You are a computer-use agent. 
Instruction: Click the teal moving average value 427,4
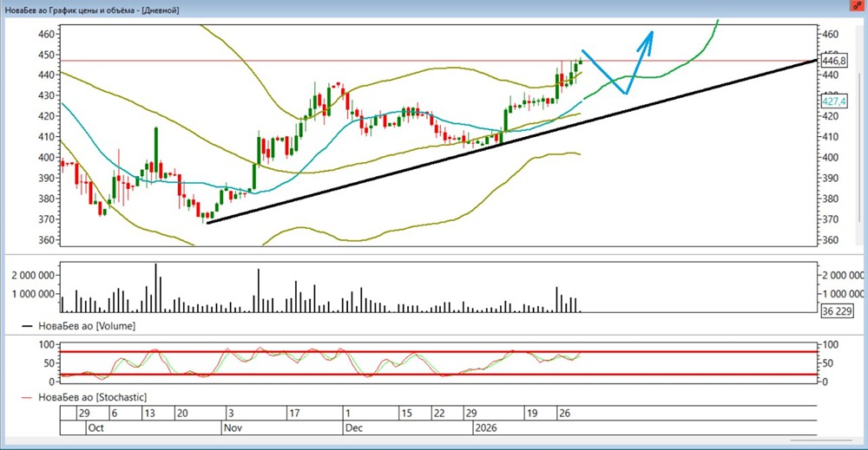(833, 101)
